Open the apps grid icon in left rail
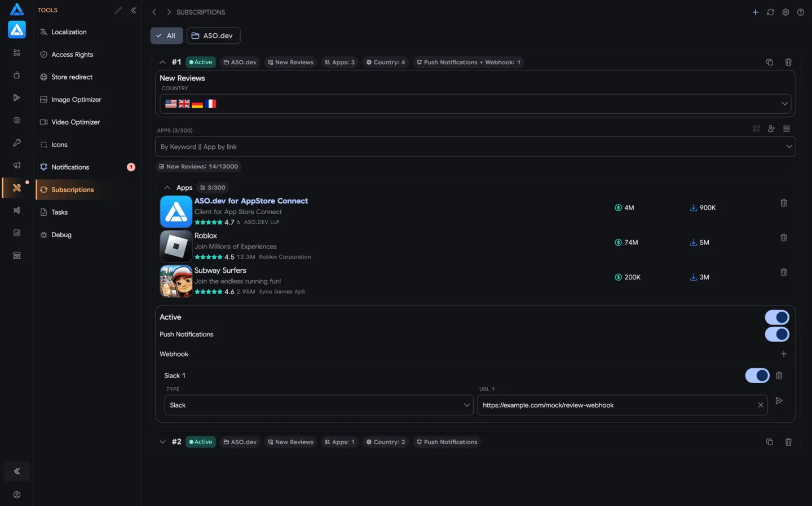Viewport: 812px width, 506px height. click(x=17, y=52)
